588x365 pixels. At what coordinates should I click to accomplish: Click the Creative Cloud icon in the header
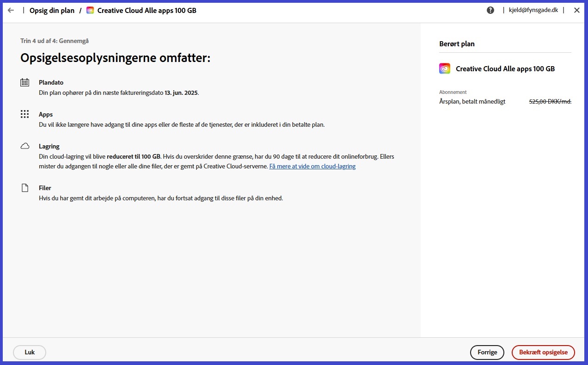(90, 10)
